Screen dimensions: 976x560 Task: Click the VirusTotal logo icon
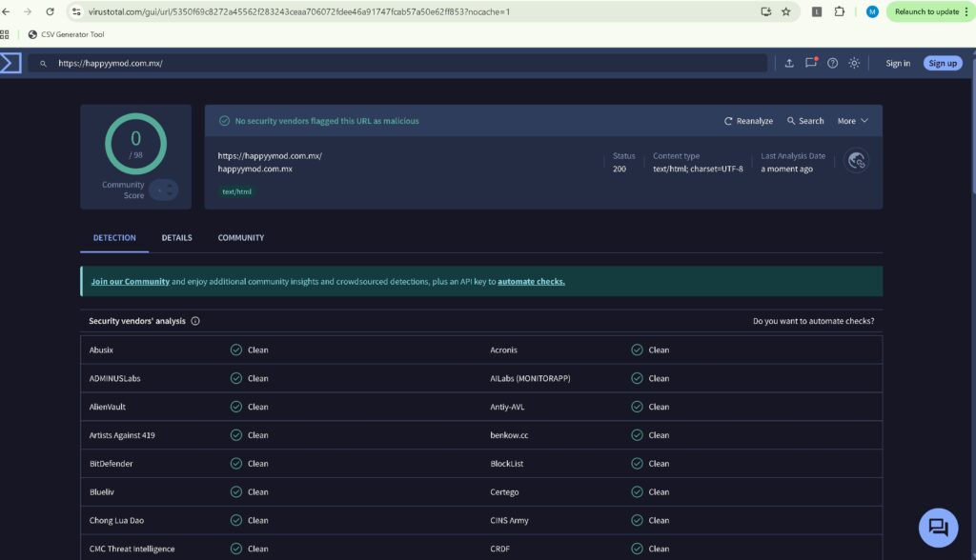tap(10, 63)
